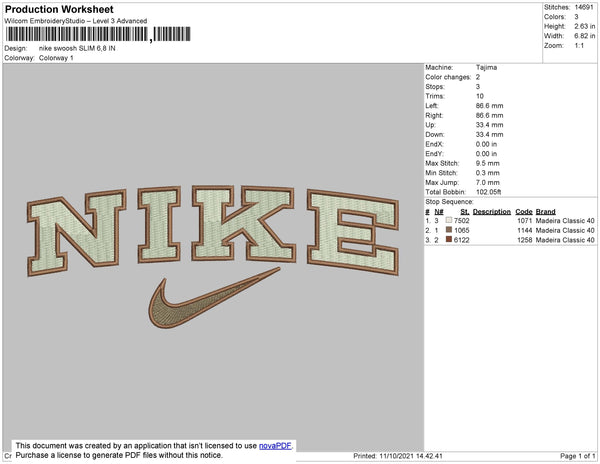The width and height of the screenshot is (600, 464).
Task: Click the embroidered letter K
Action: tap(243, 224)
